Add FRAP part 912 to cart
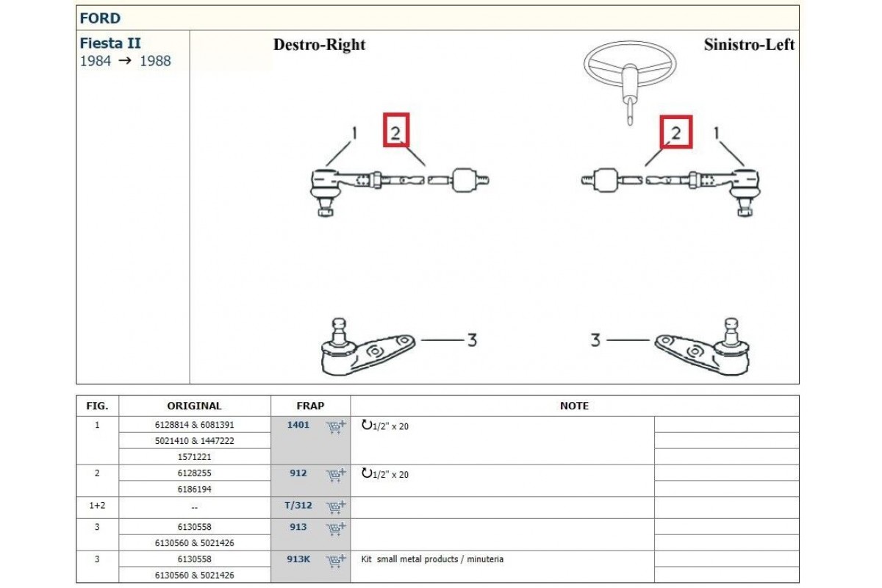 [x=336, y=475]
